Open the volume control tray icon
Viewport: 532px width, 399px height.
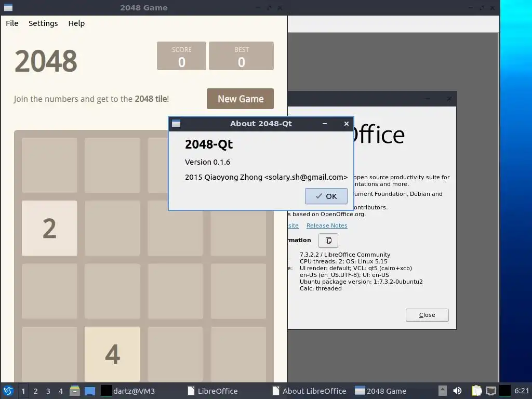[457, 391]
